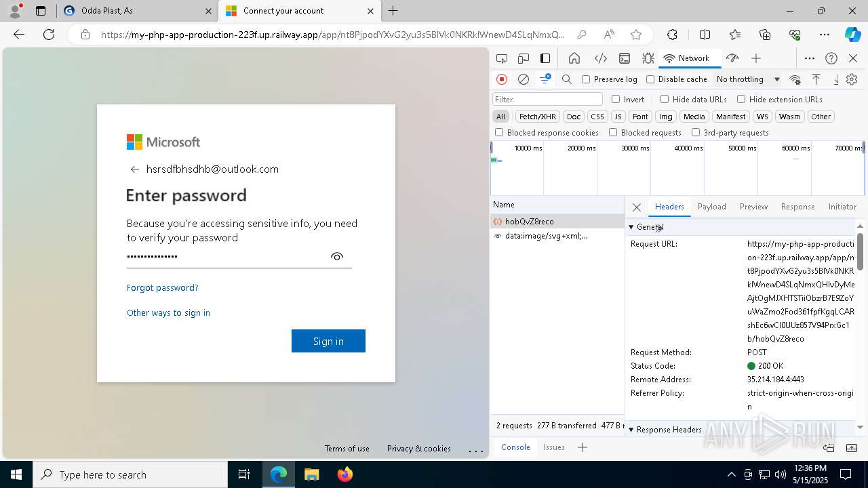This screenshot has height=488, width=868.
Task: Open network conditions Wi-Fi gear icon
Action: tap(795, 79)
